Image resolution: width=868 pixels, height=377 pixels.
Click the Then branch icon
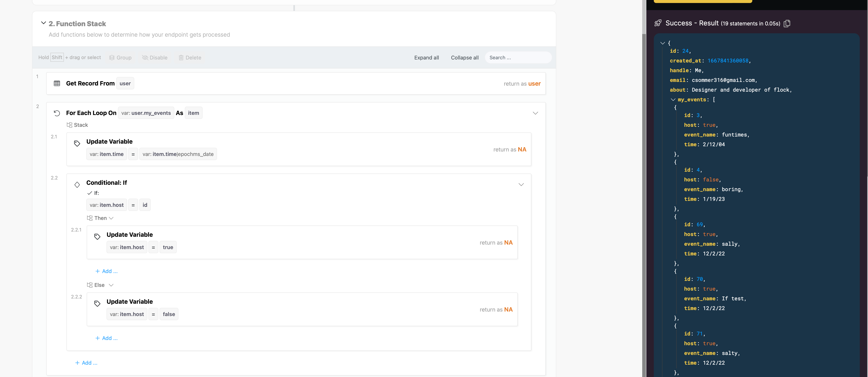pos(90,218)
